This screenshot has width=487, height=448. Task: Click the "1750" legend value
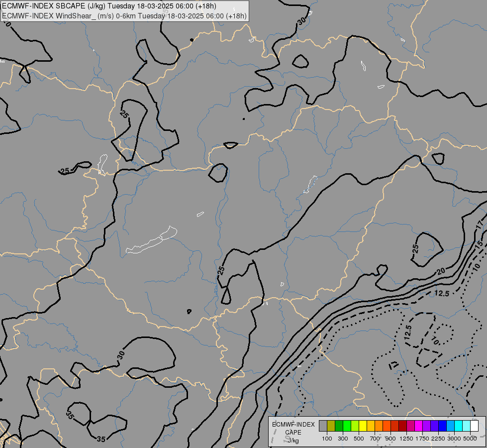point(422,439)
